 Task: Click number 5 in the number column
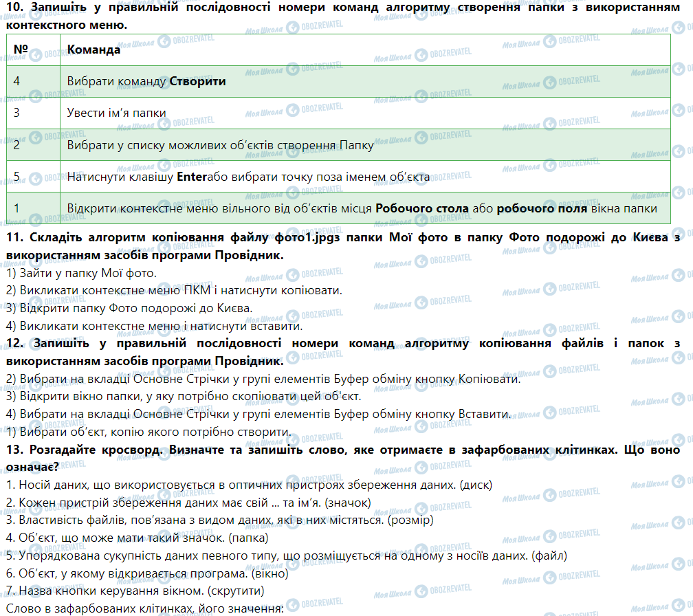pyautogui.click(x=16, y=177)
